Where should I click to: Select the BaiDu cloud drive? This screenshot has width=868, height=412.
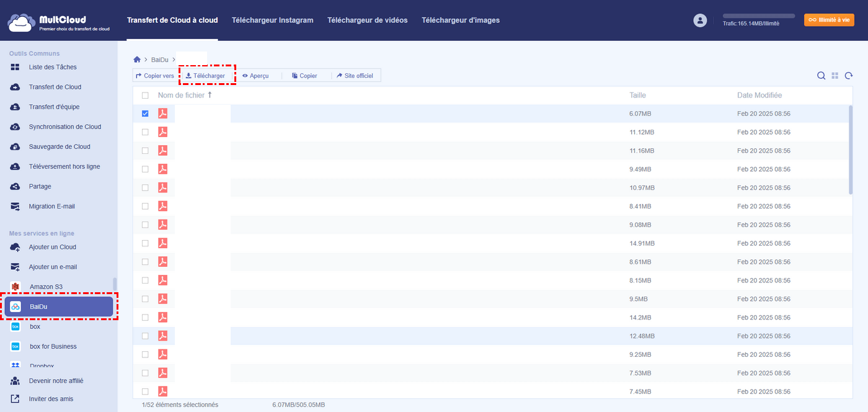point(59,307)
